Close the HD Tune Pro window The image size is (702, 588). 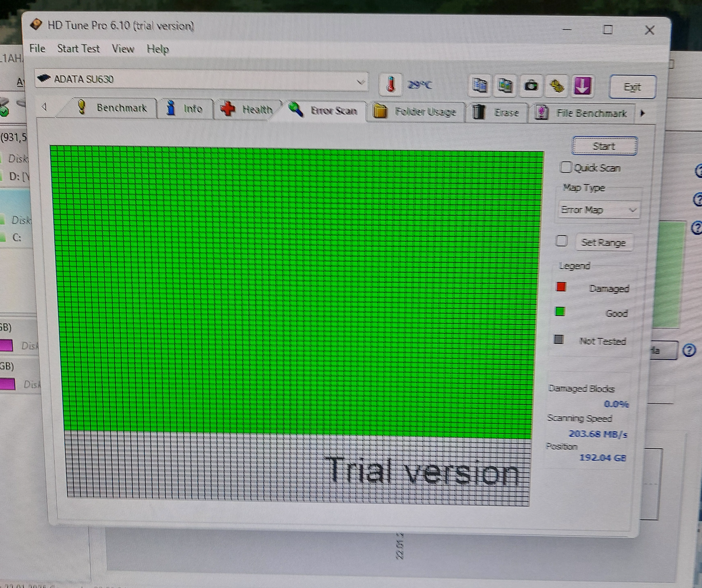coord(649,30)
